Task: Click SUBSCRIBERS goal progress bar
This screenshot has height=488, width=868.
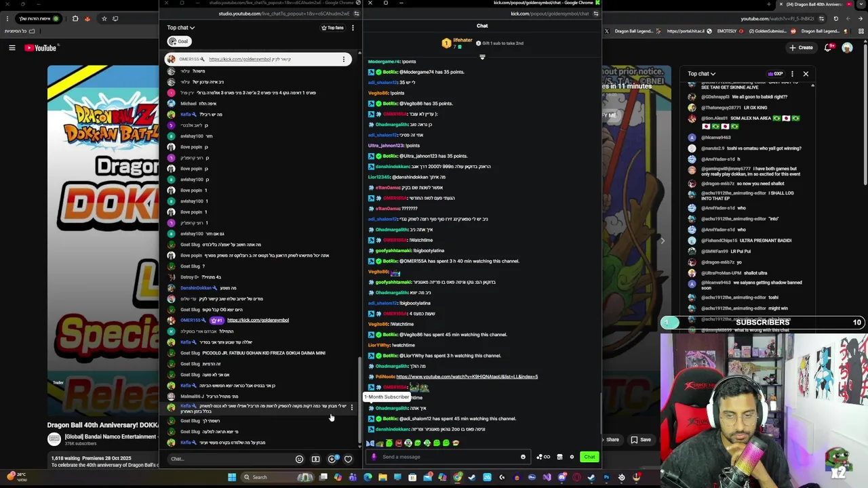Action: coord(762,323)
